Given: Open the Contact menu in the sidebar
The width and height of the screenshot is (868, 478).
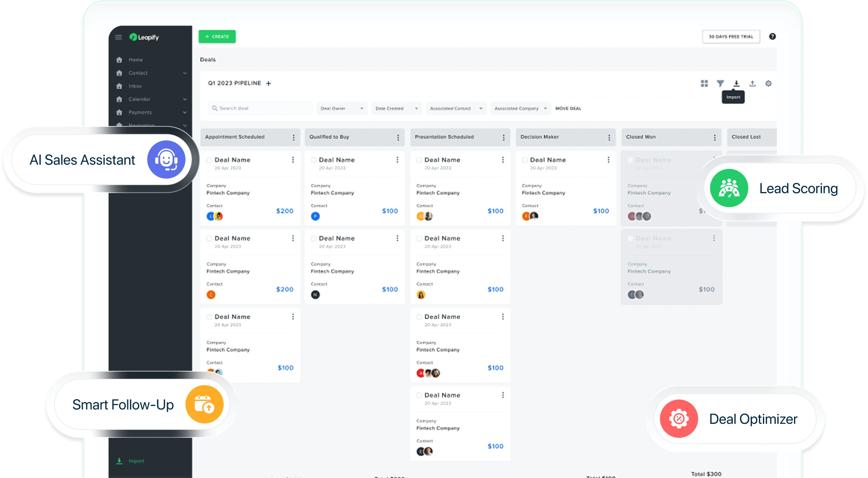Looking at the screenshot, I should point(138,73).
